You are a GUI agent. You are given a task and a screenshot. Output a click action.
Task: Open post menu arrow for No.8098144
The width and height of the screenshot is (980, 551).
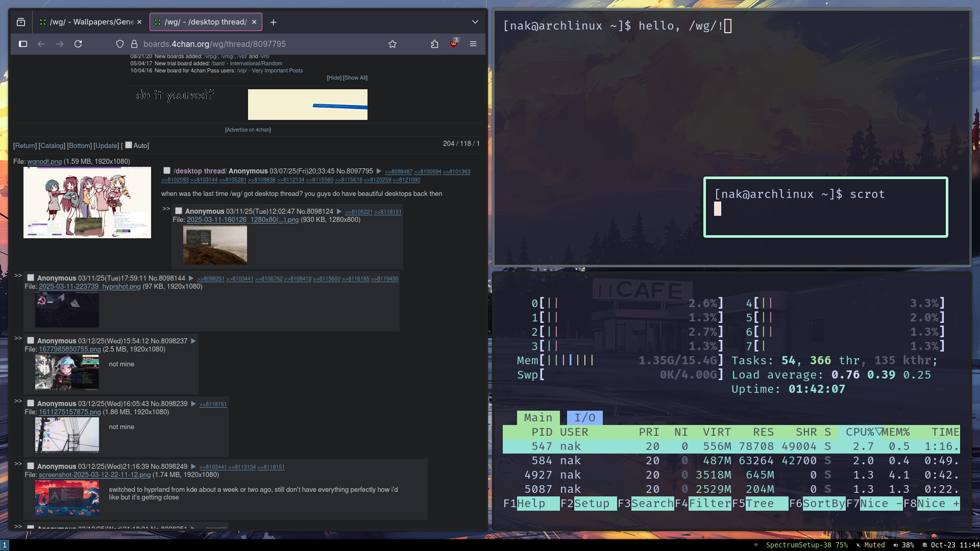tap(191, 278)
